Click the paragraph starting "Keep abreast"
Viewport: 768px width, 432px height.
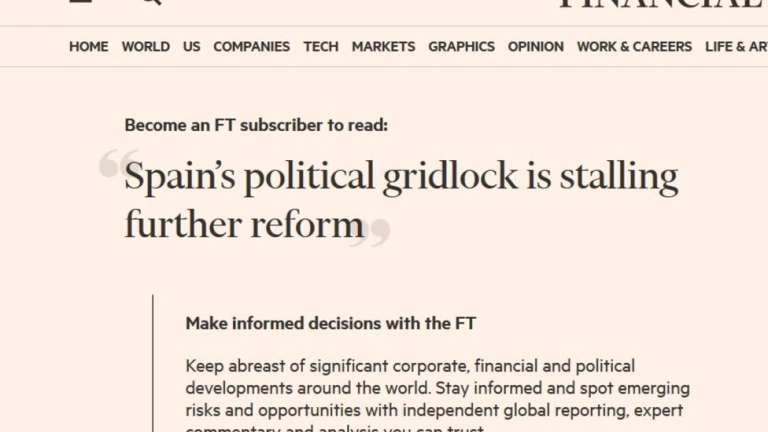pos(437,387)
